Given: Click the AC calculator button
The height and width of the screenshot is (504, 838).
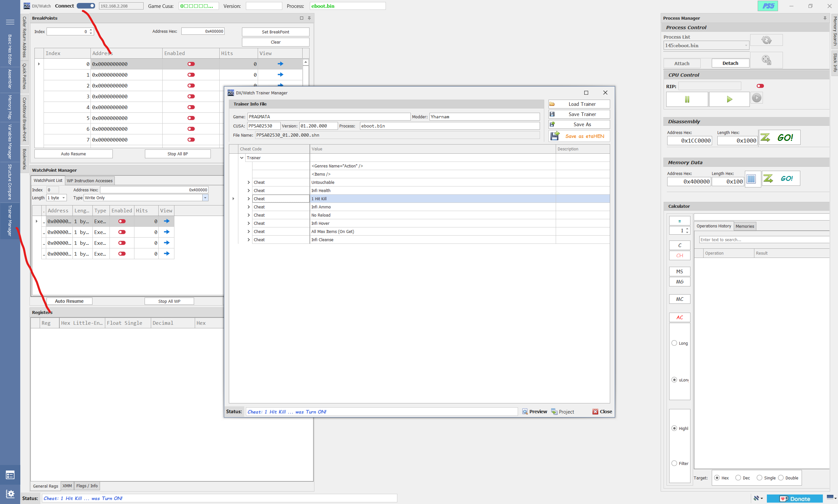Looking at the screenshot, I should pyautogui.click(x=679, y=317).
